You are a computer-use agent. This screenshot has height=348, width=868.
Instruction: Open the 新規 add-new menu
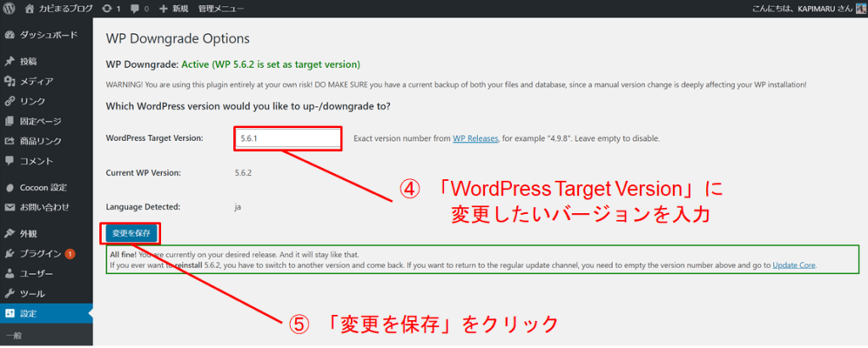pos(173,8)
